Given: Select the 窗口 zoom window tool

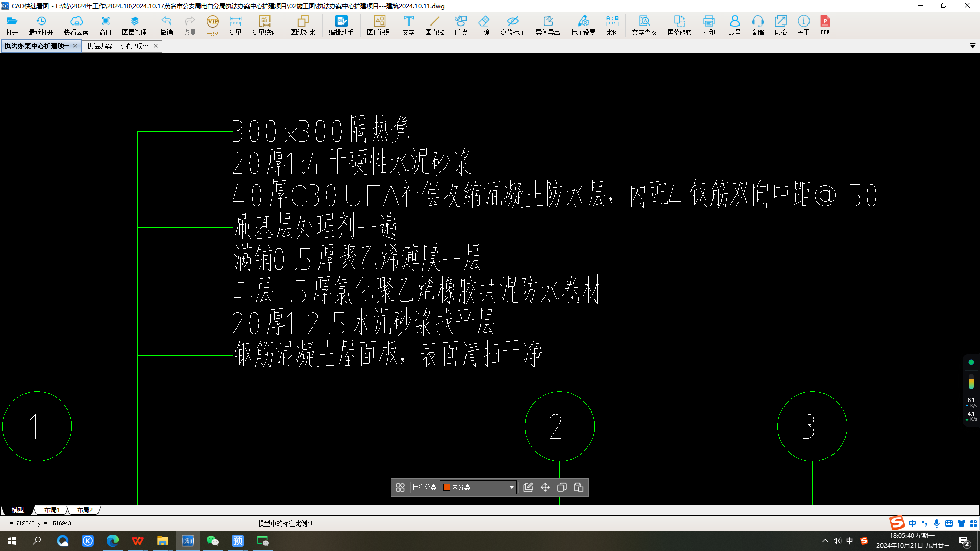Looking at the screenshot, I should [105, 25].
